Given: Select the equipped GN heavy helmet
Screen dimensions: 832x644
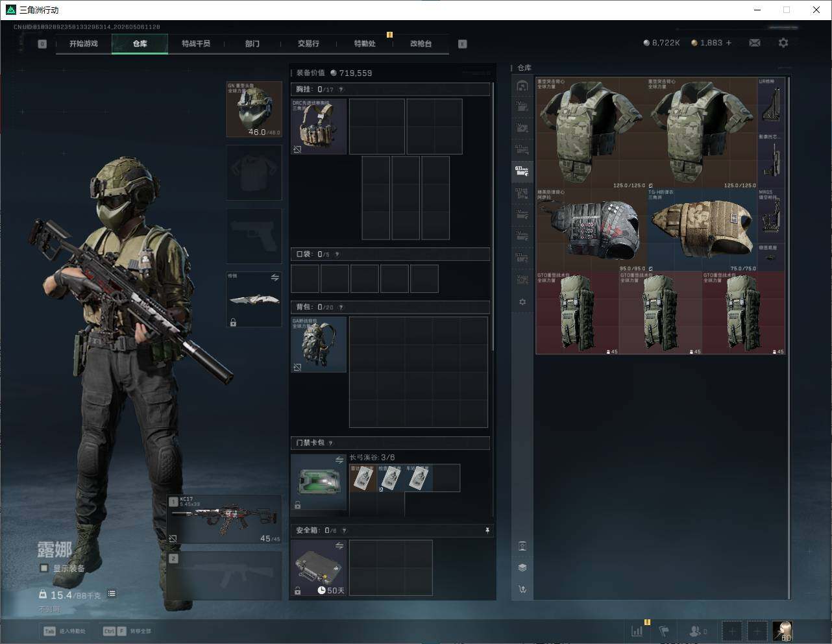Looking at the screenshot, I should 254,109.
